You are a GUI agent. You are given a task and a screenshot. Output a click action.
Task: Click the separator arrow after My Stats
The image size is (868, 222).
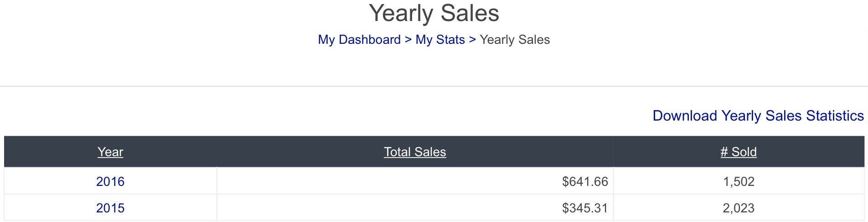[x=472, y=40]
